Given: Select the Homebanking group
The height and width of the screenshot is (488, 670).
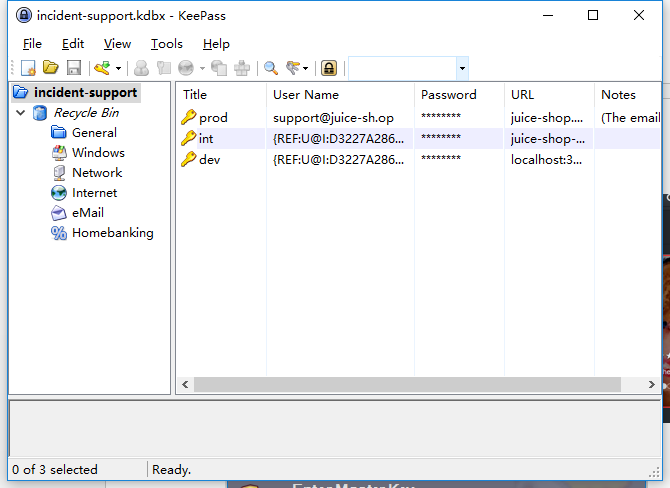Looking at the screenshot, I should [x=113, y=233].
